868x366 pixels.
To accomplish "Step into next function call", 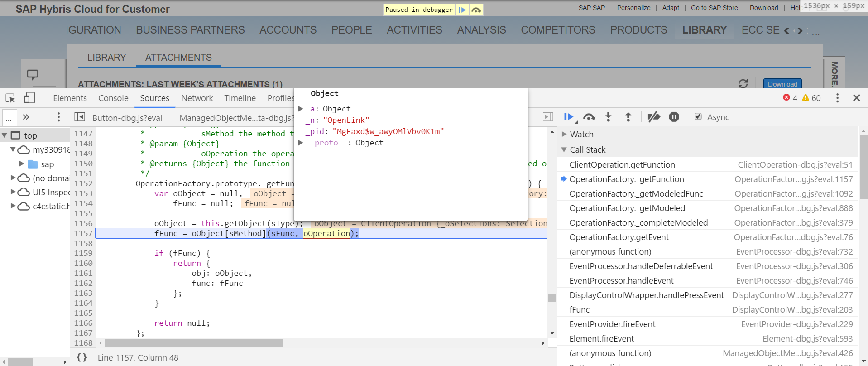I will [x=609, y=117].
